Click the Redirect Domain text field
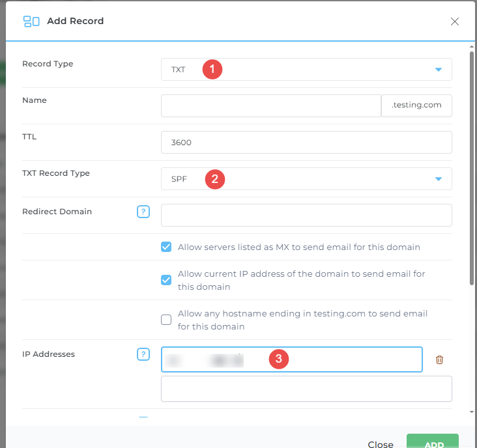The image size is (477, 448). point(306,215)
